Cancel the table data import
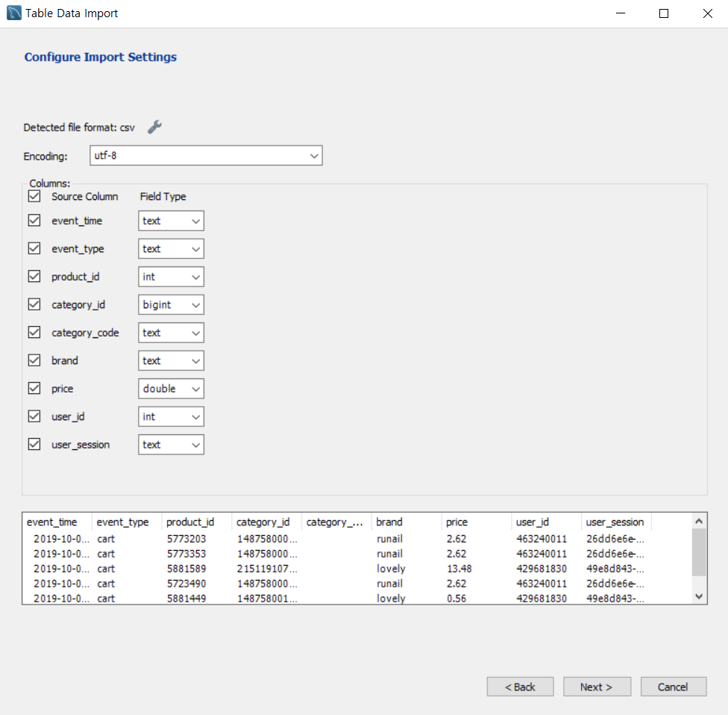The image size is (728, 715). coord(674,687)
